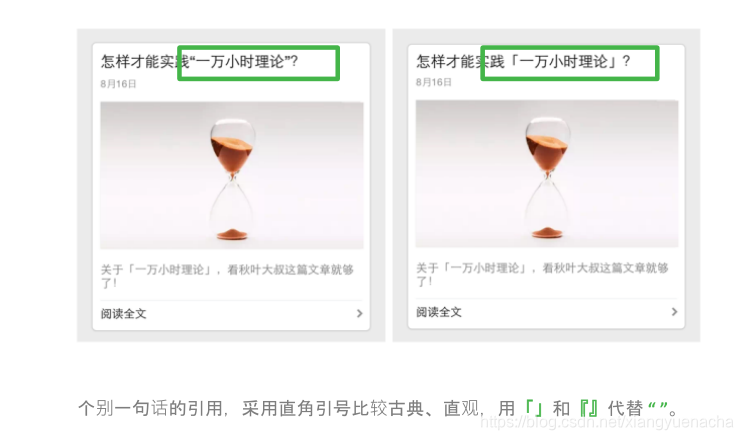Click the green 「」 symbols in the caption
The height and width of the screenshot is (440, 743).
(x=534, y=408)
